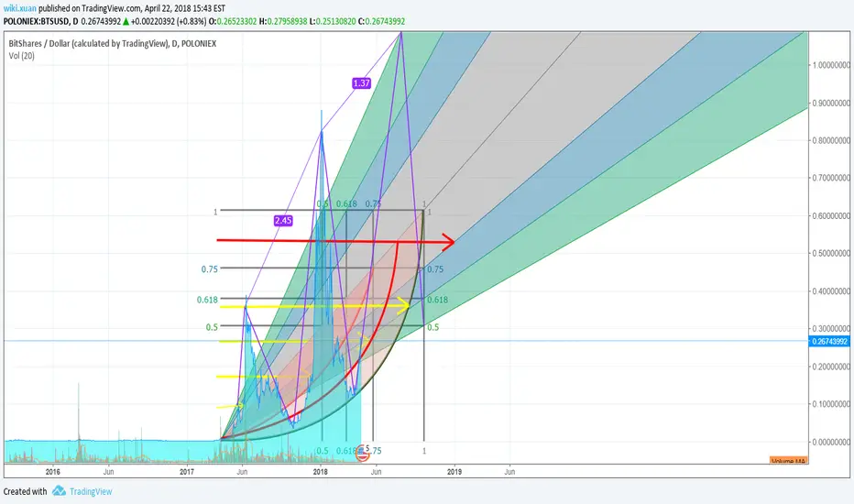The height and width of the screenshot is (504, 854).
Task: Click the BitShares / Dollar chart title
Action: click(112, 44)
